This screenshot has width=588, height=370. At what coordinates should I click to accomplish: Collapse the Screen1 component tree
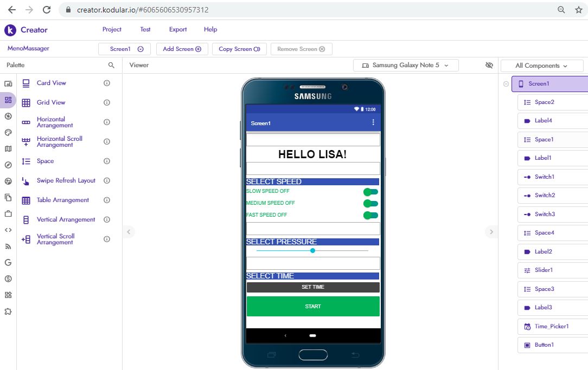(x=506, y=84)
